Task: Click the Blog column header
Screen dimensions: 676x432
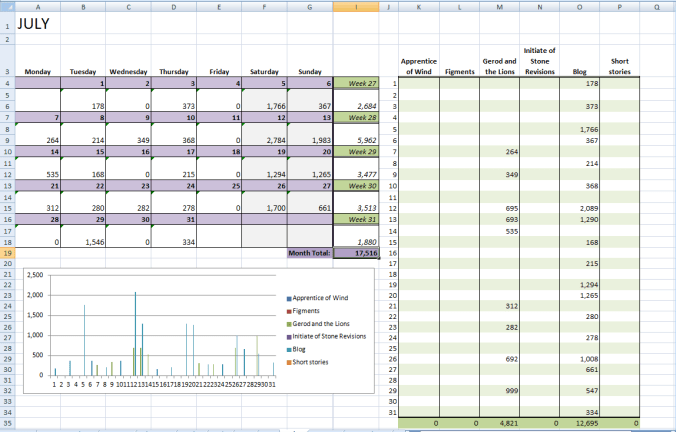Action: click(579, 72)
